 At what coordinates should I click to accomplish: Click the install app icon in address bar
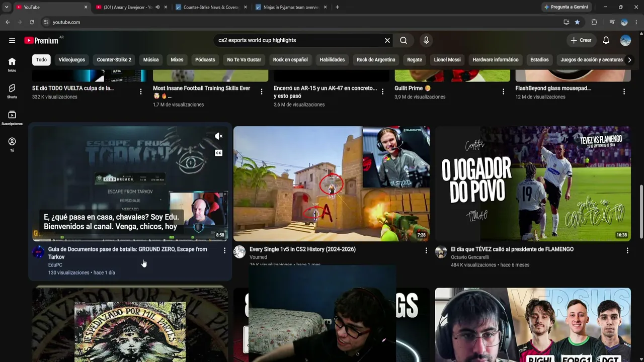point(566,22)
